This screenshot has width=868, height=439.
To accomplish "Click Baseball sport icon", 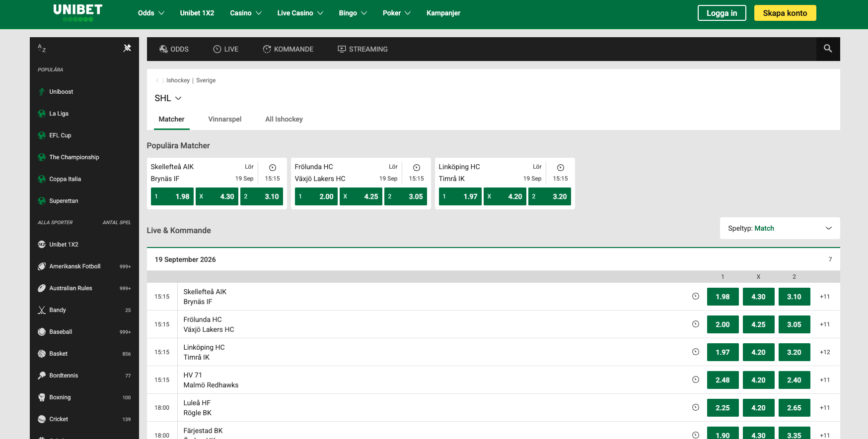I will tap(42, 332).
